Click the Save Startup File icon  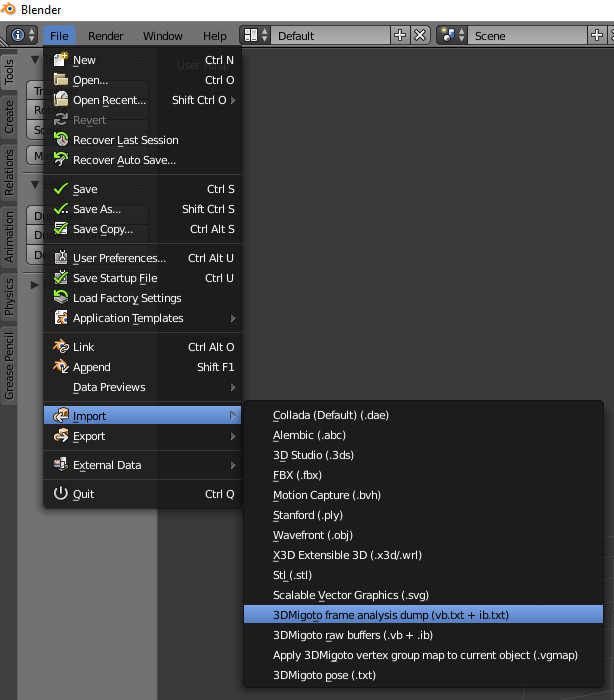pyautogui.click(x=61, y=278)
